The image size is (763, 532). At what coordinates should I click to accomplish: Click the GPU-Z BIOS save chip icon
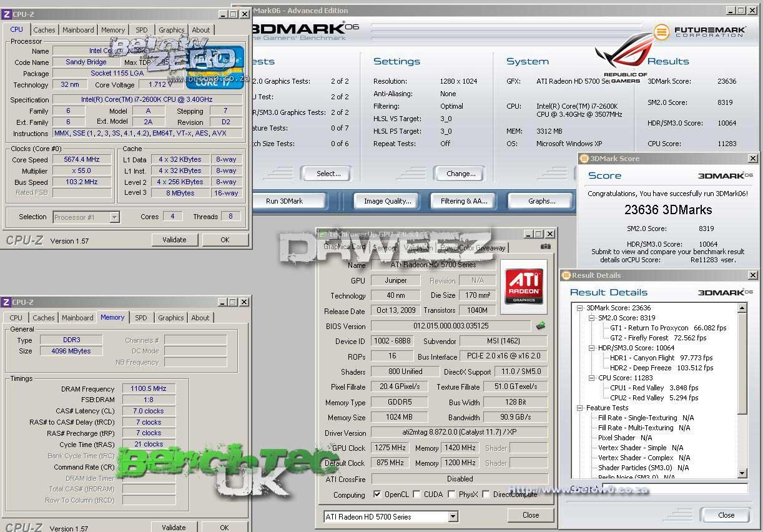click(541, 325)
